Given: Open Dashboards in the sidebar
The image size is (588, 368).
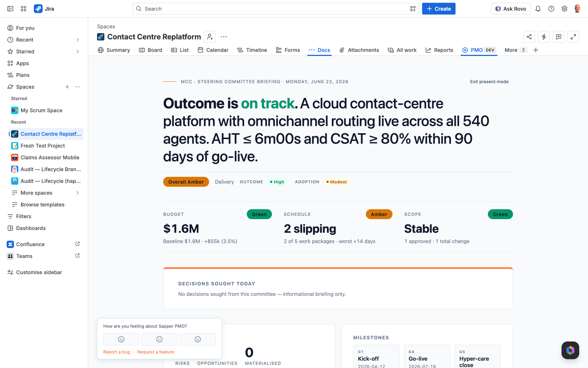Looking at the screenshot, I should pyautogui.click(x=44, y=228).
